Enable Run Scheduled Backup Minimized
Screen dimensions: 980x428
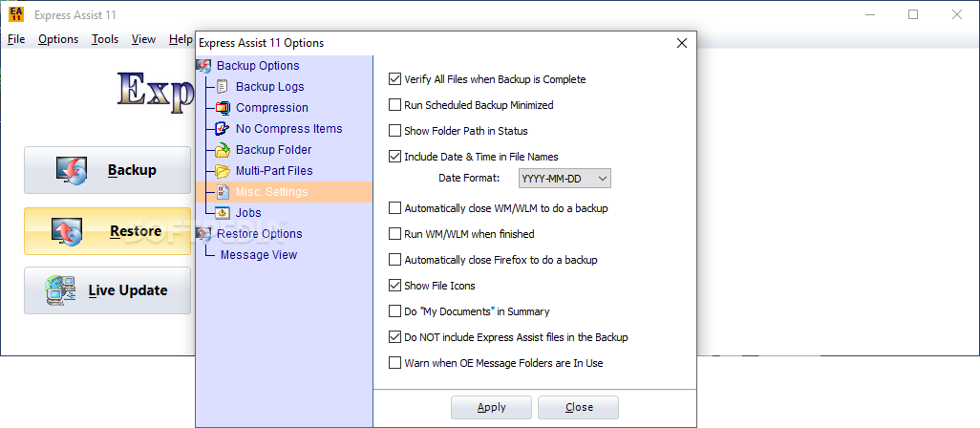(394, 105)
